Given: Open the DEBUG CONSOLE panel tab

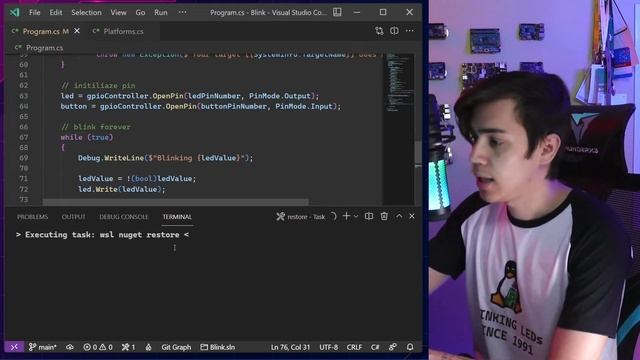Looking at the screenshot, I should pos(124,217).
